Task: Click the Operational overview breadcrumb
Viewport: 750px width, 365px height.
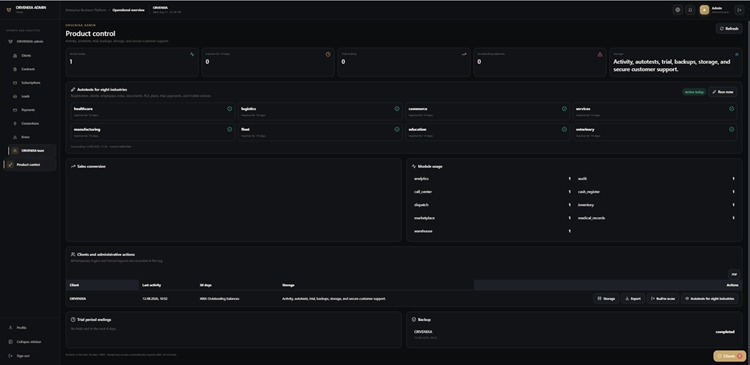Action: pyautogui.click(x=128, y=10)
